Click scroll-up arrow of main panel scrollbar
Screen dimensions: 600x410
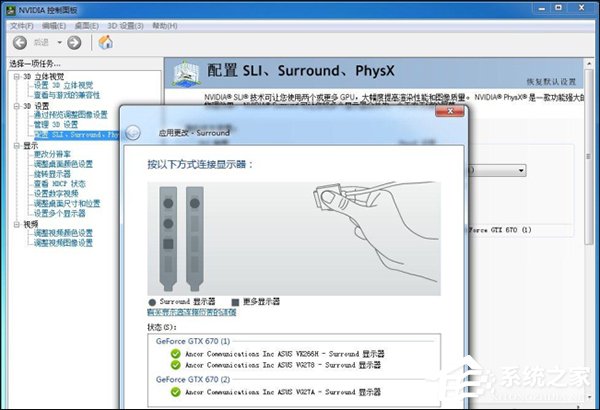pos(589,63)
